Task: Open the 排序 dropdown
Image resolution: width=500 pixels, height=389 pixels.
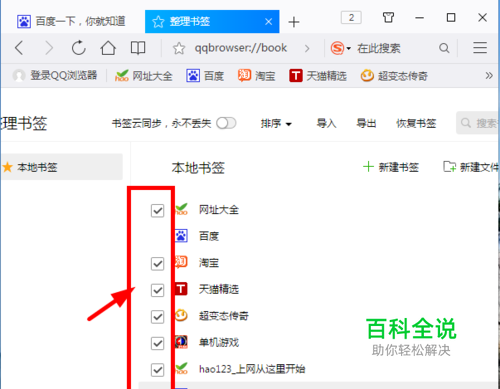Action: click(x=276, y=124)
